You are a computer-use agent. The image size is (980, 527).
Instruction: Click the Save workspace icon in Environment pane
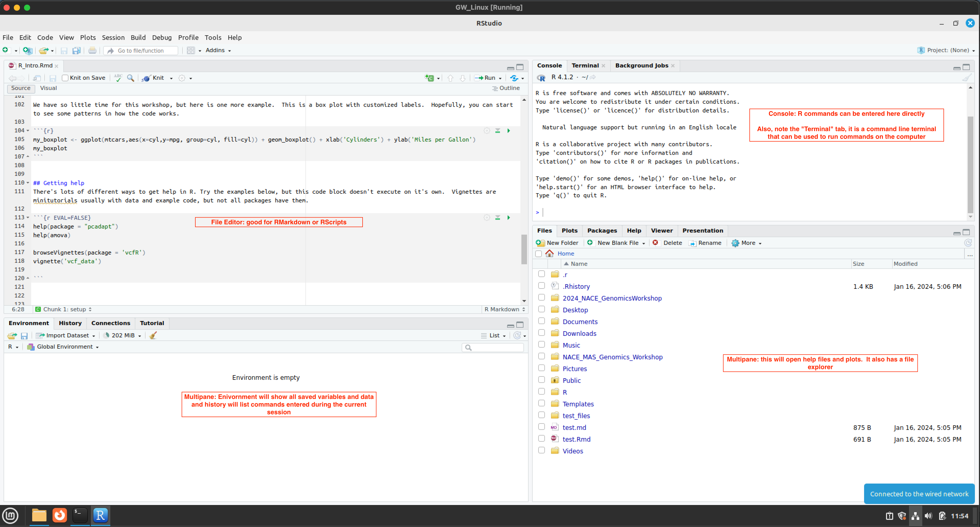pos(24,336)
